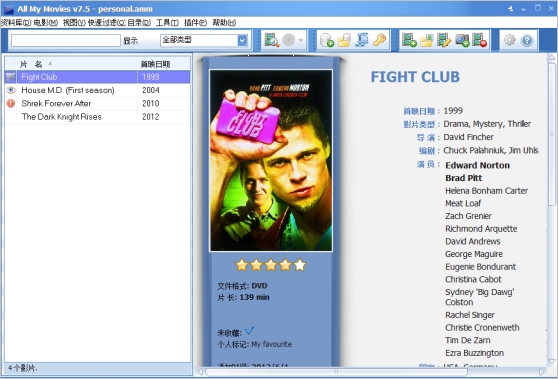The width and height of the screenshot is (558, 379).
Task: Open the 工具 menu
Action: tap(167, 23)
